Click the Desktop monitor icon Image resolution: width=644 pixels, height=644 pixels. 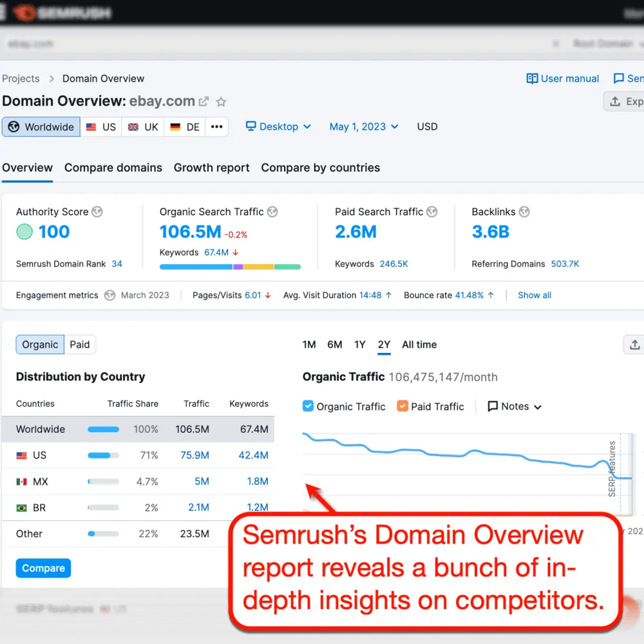(251, 126)
